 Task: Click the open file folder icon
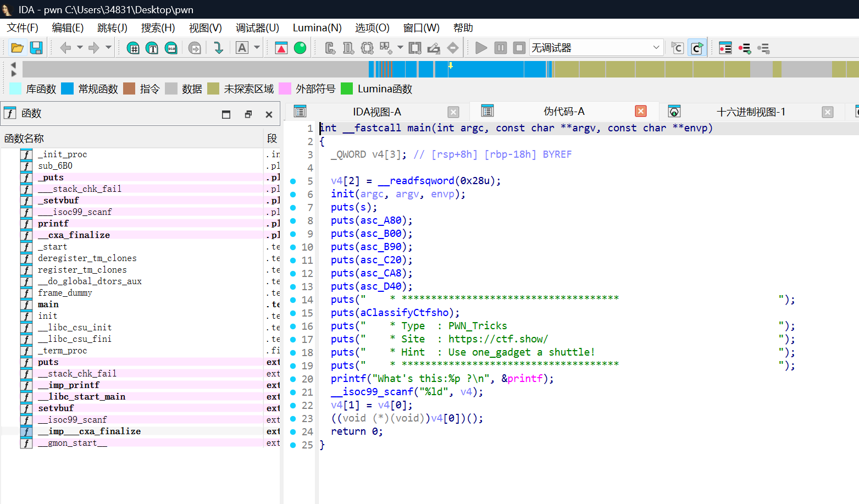[17, 48]
